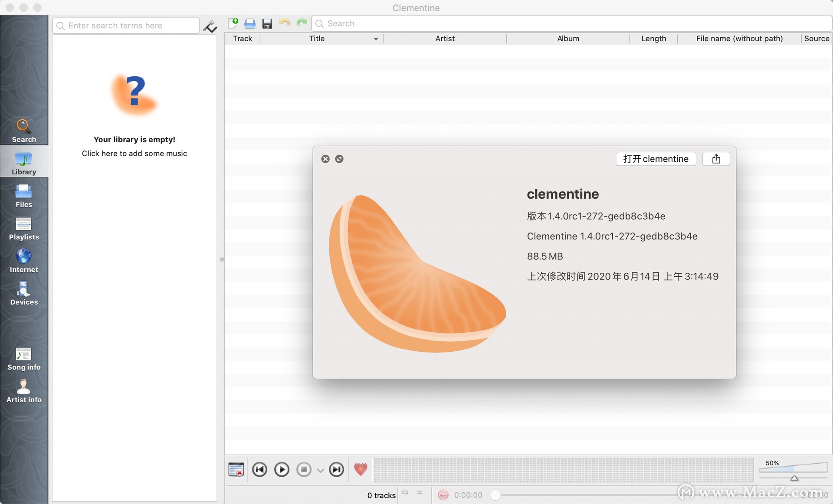Click the Open Clementine button
The image size is (833, 504).
click(x=655, y=159)
